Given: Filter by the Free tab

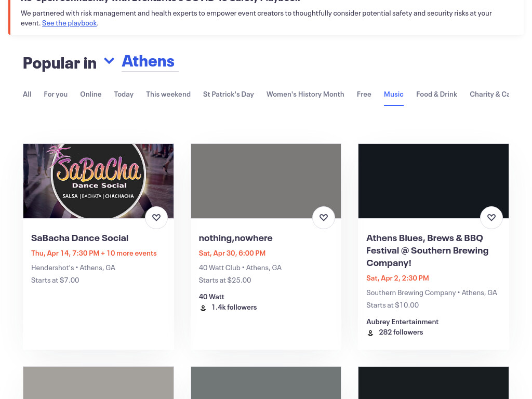Looking at the screenshot, I should click(364, 94).
